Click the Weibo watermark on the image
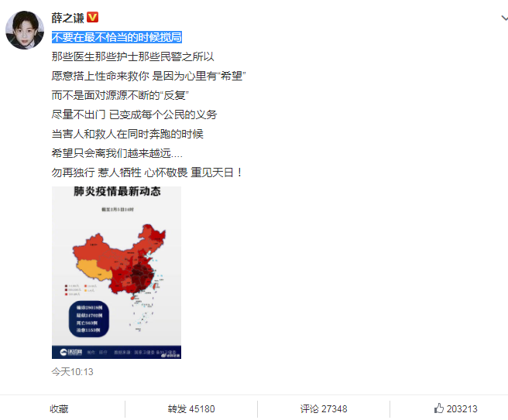508x420 pixels. (170, 355)
